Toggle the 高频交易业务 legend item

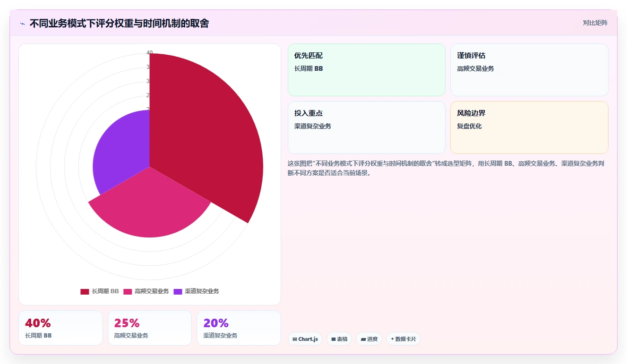146,291
